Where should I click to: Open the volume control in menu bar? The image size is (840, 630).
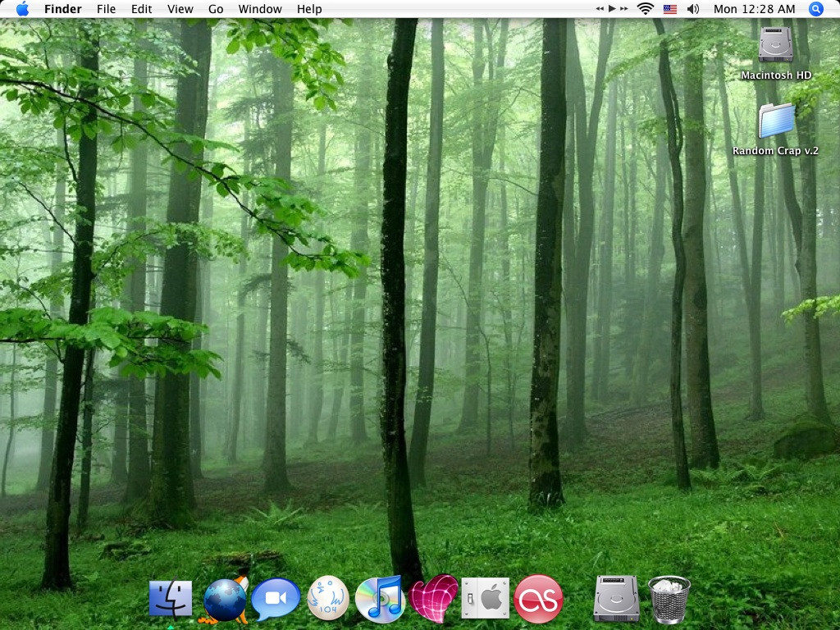pos(692,8)
